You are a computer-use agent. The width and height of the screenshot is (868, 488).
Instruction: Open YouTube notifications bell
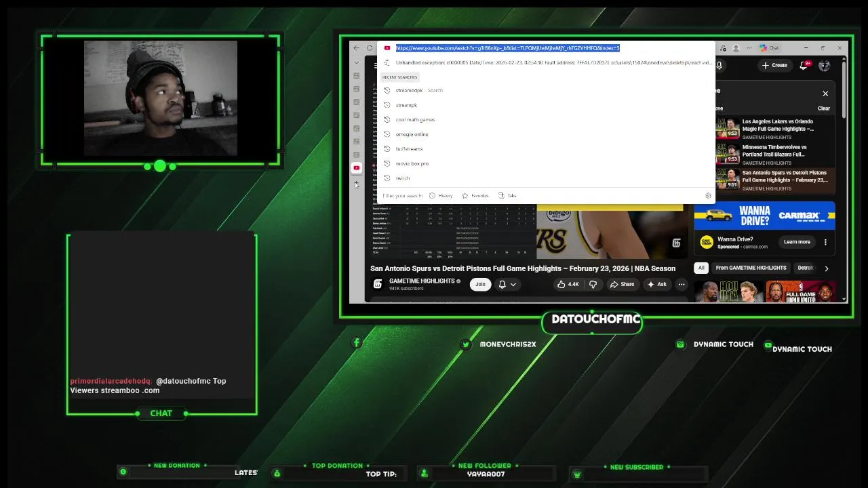[x=804, y=65]
